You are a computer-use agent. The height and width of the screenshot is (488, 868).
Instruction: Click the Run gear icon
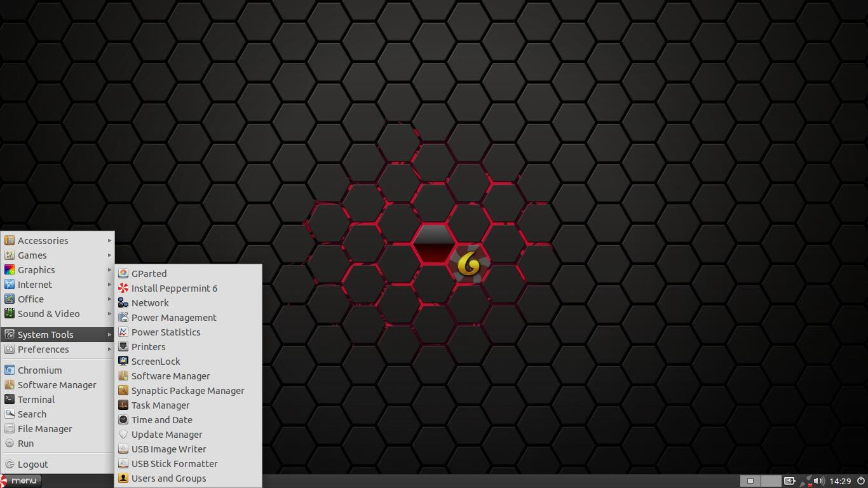click(10, 444)
